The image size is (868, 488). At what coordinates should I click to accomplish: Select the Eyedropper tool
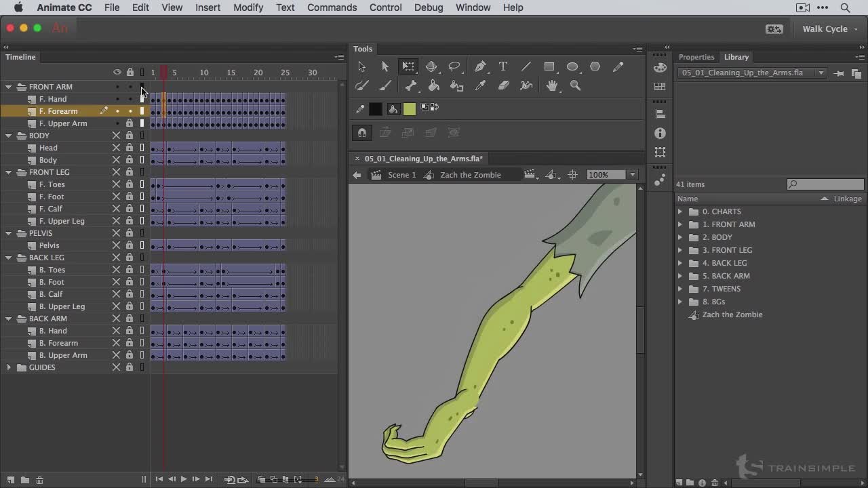pyautogui.click(x=481, y=85)
